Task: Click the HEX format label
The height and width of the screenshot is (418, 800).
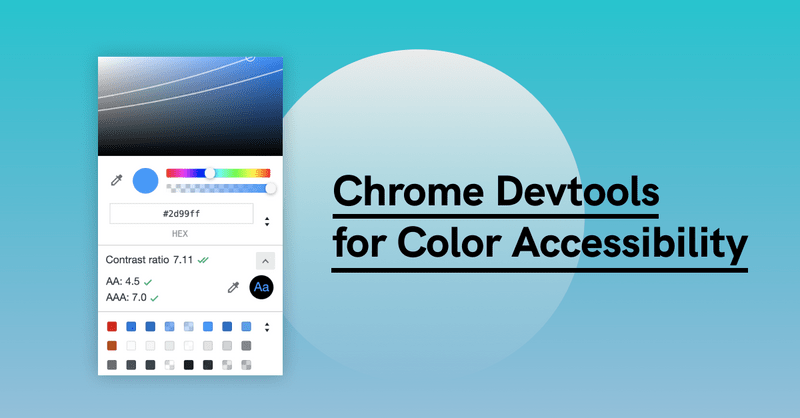Action: (180, 234)
